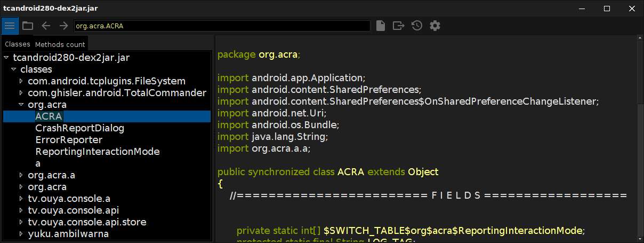Switch to the Methods count tab
The image size is (644, 243).
[x=60, y=44]
